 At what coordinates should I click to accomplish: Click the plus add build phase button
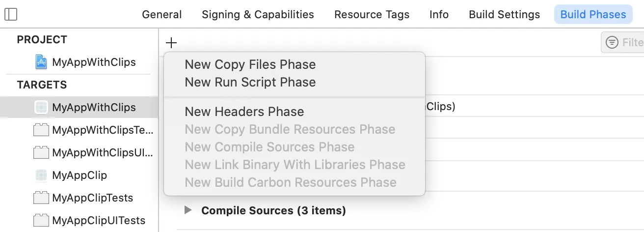pyautogui.click(x=171, y=43)
